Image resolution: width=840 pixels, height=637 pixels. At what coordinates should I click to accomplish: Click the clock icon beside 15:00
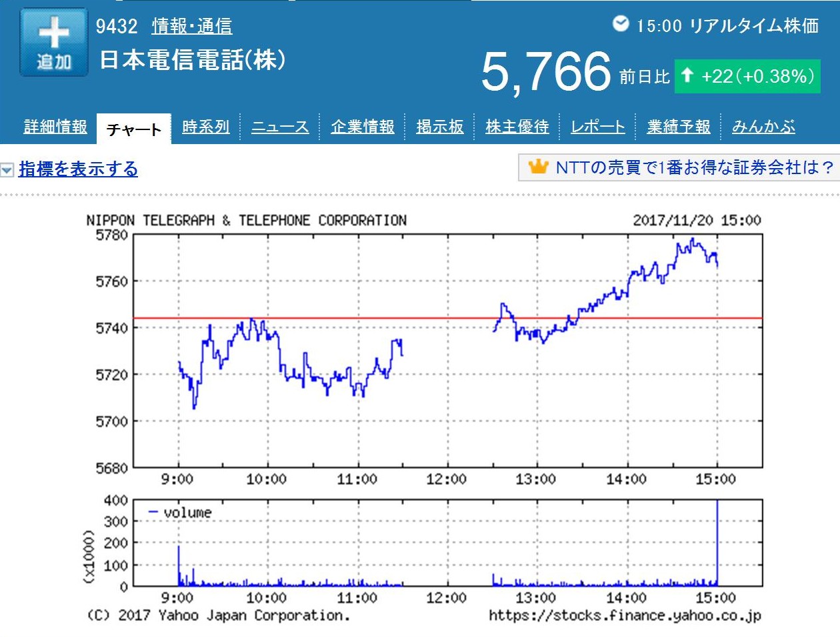[x=621, y=24]
